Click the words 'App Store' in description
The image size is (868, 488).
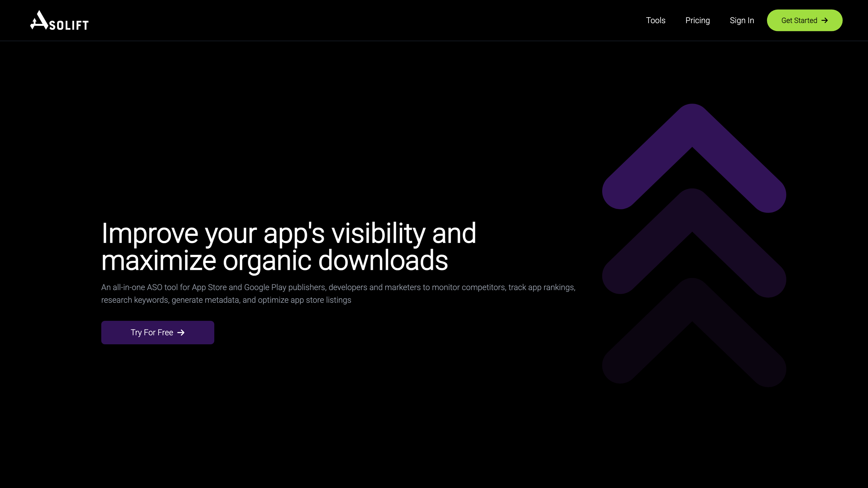coord(209,287)
